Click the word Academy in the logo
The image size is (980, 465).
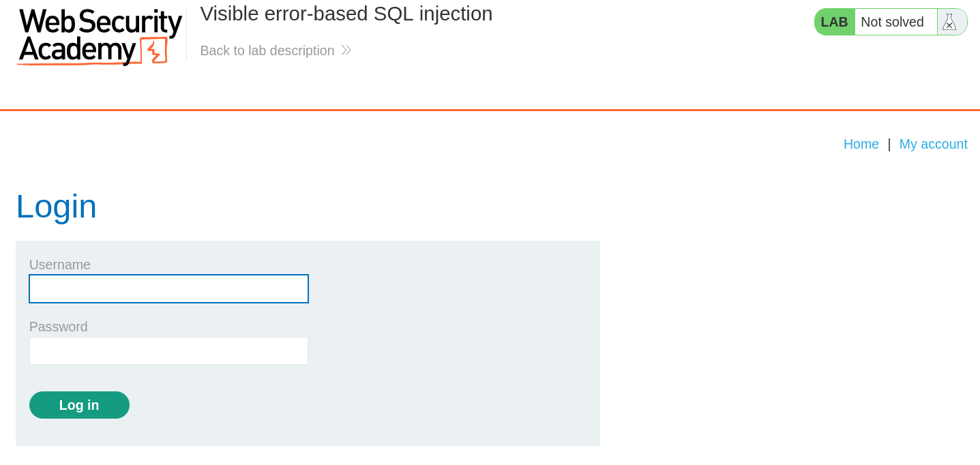tap(77, 50)
